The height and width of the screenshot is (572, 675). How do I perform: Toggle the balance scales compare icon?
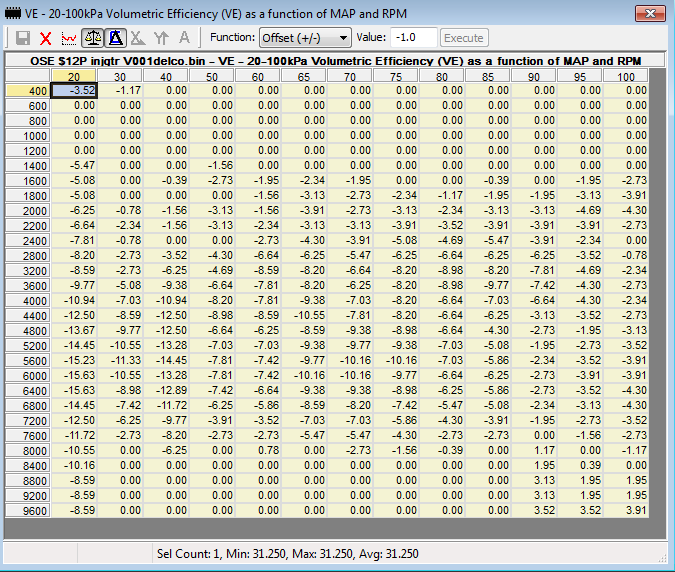tap(93, 38)
